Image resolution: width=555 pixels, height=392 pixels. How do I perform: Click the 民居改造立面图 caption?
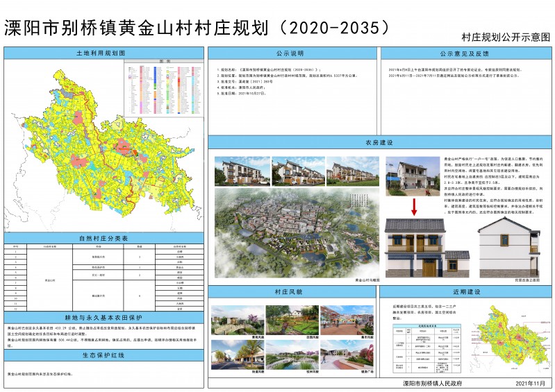tap(527, 280)
